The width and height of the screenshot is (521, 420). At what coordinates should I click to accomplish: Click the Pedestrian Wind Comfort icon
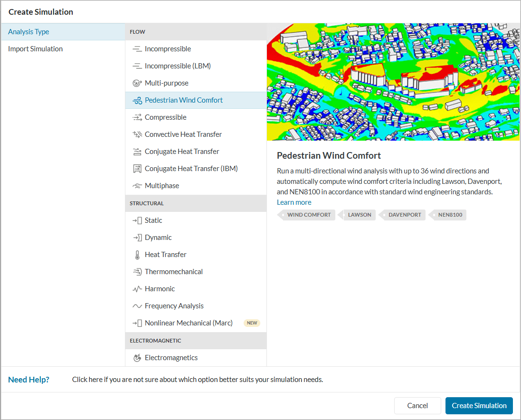point(137,100)
